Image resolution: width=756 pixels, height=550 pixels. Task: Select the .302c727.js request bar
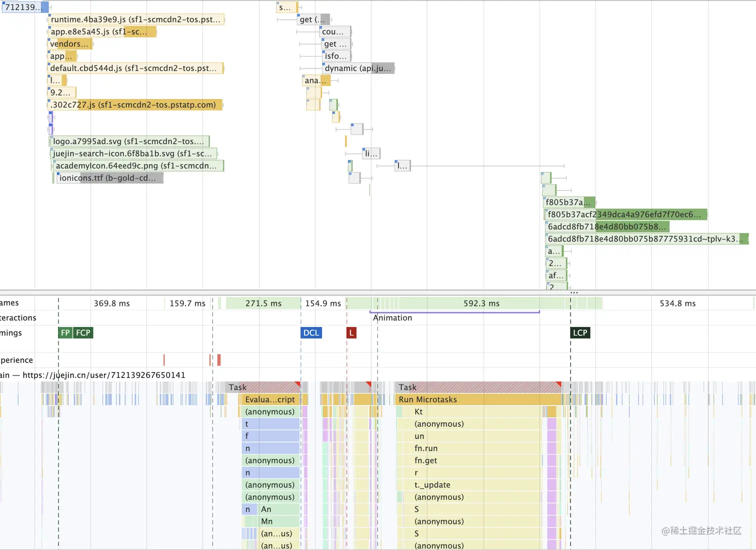(x=135, y=104)
